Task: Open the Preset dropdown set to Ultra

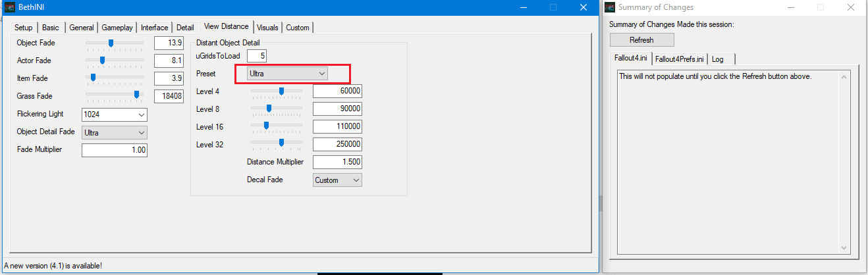Action: click(287, 74)
